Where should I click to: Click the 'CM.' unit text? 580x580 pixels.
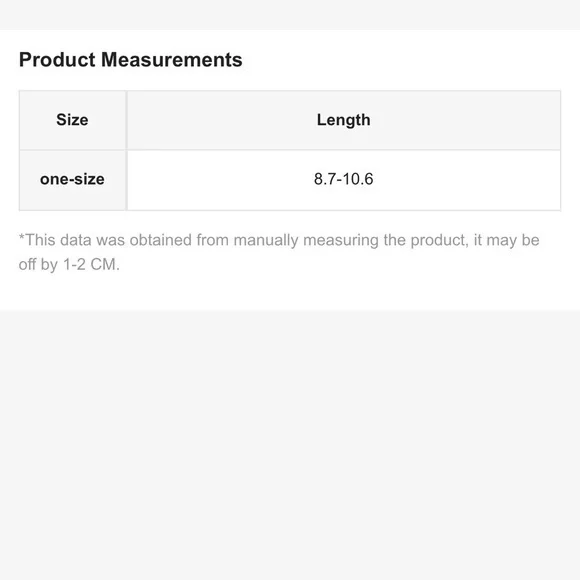[x=105, y=265]
